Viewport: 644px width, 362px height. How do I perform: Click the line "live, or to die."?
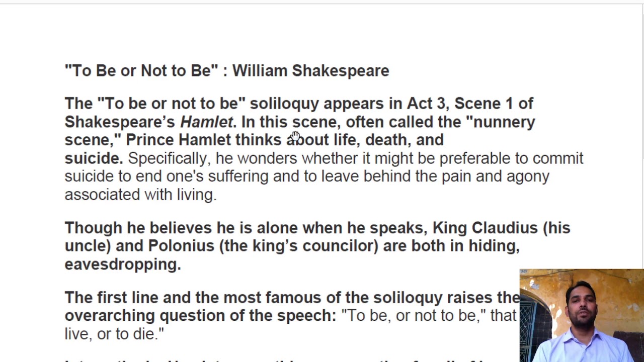click(x=114, y=333)
